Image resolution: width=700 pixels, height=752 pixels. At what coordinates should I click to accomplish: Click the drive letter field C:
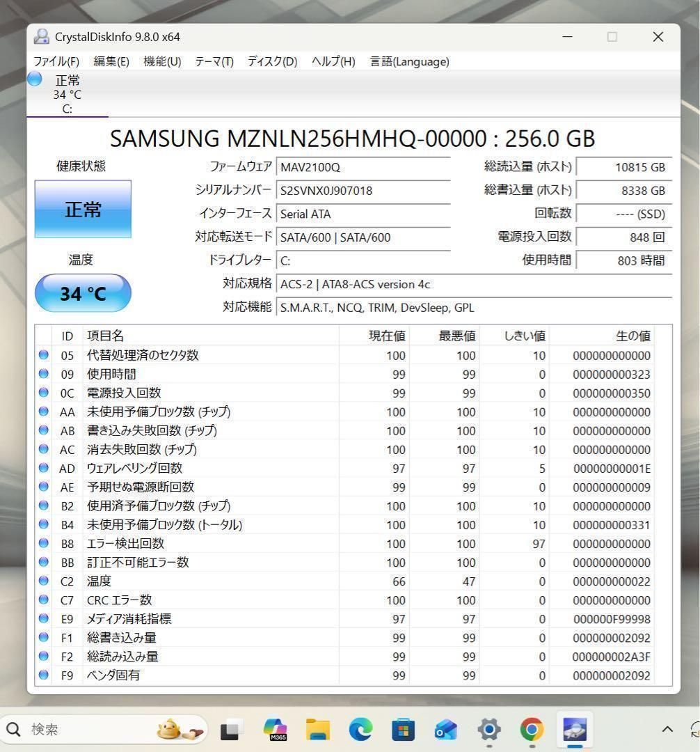363,260
